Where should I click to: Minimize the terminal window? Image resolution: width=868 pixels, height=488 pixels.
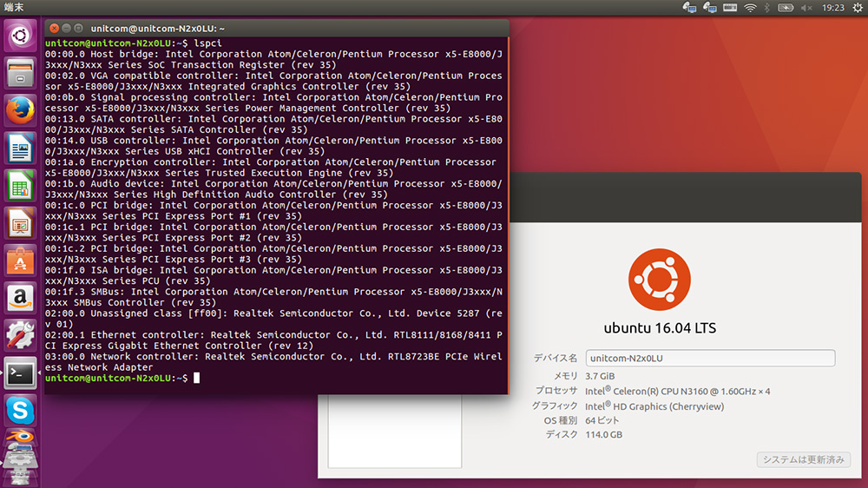point(67,29)
